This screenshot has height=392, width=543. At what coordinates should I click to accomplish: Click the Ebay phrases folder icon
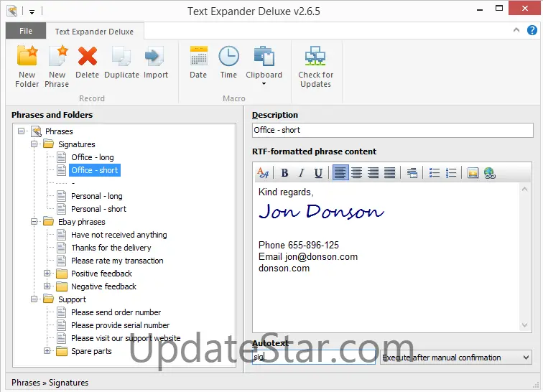click(x=49, y=222)
